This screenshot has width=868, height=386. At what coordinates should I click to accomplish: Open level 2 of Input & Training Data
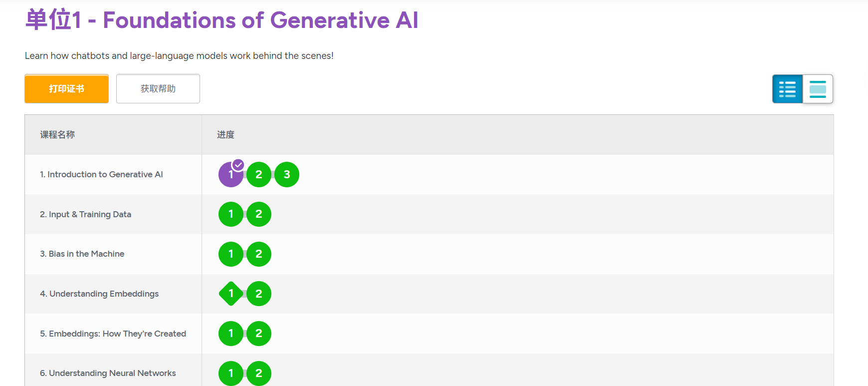[259, 214]
